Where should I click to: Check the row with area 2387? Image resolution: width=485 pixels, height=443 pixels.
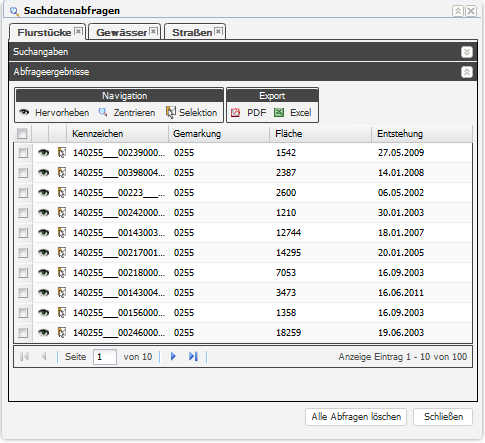[23, 173]
